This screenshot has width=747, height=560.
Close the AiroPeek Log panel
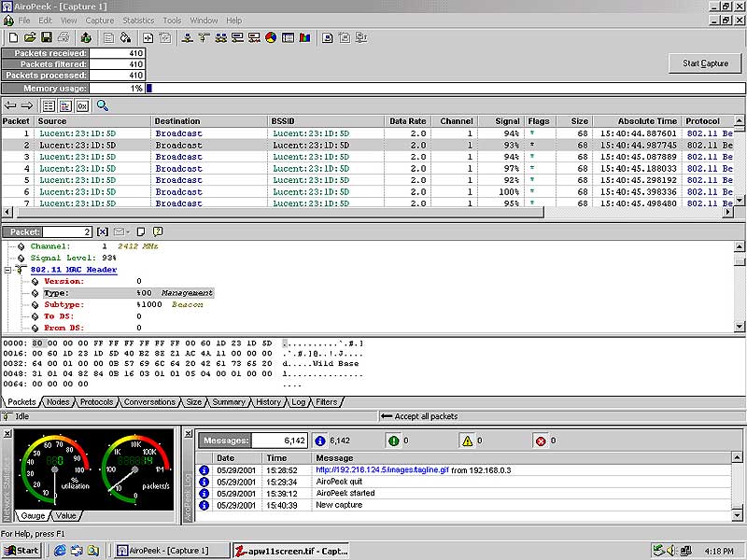tap(189, 434)
